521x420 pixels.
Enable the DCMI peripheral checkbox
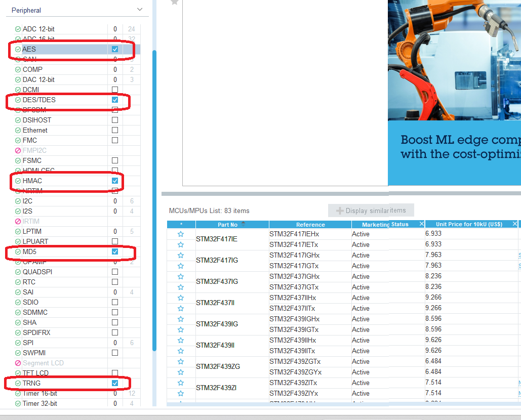pyautogui.click(x=115, y=90)
